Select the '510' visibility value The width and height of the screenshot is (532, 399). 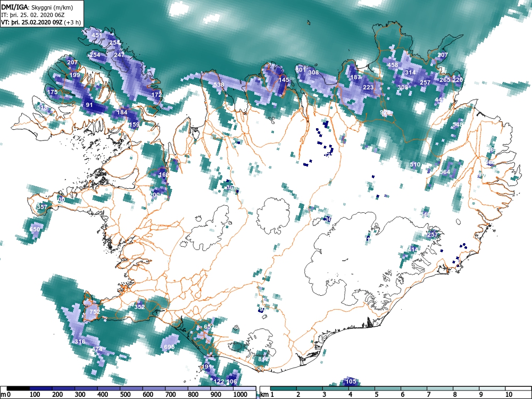415,164
